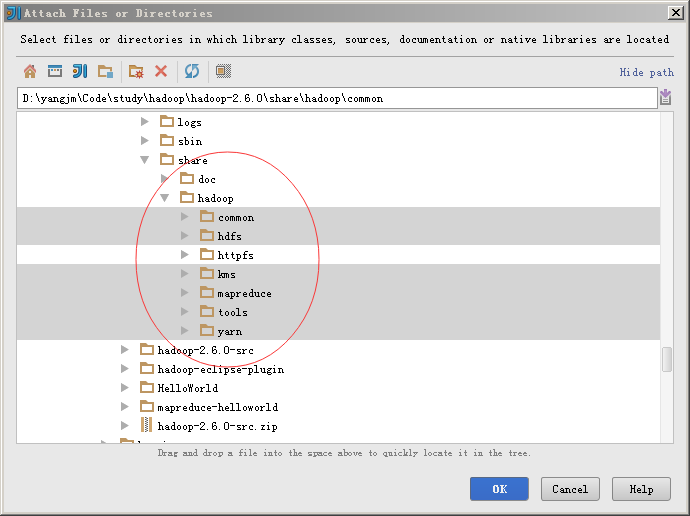Viewport: 690px width, 516px height.
Task: Create a new folder via toolbar icon
Action: [136, 71]
